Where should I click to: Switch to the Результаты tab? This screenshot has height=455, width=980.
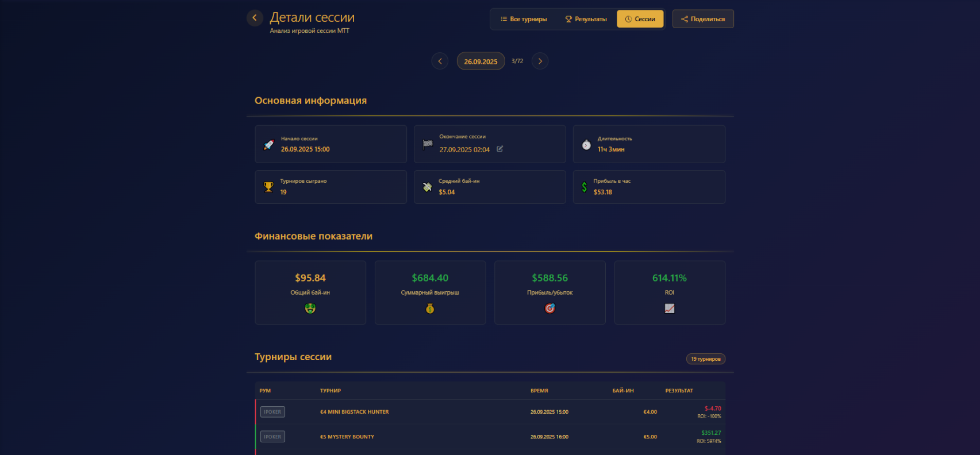pos(586,19)
